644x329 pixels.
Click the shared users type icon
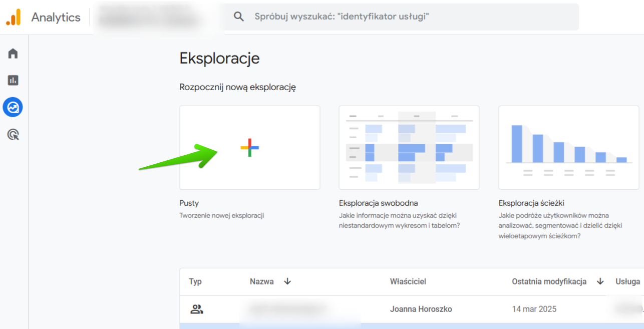(196, 309)
